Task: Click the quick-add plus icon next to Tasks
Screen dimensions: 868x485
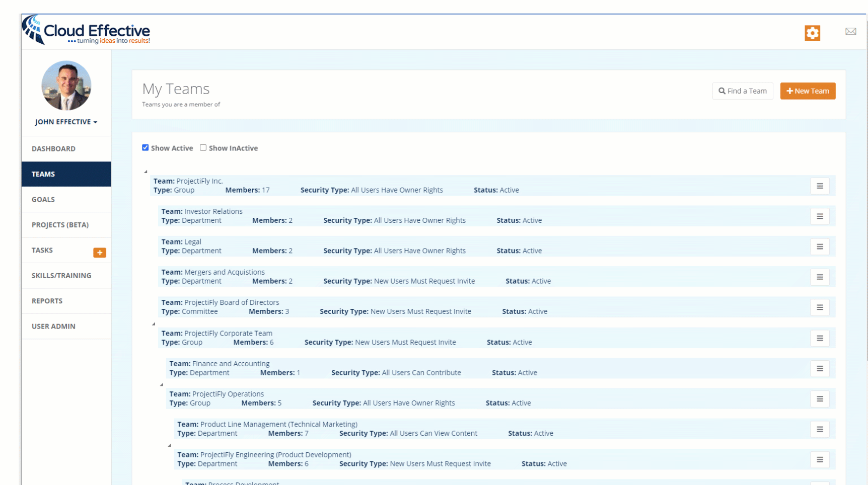Action: pyautogui.click(x=100, y=253)
